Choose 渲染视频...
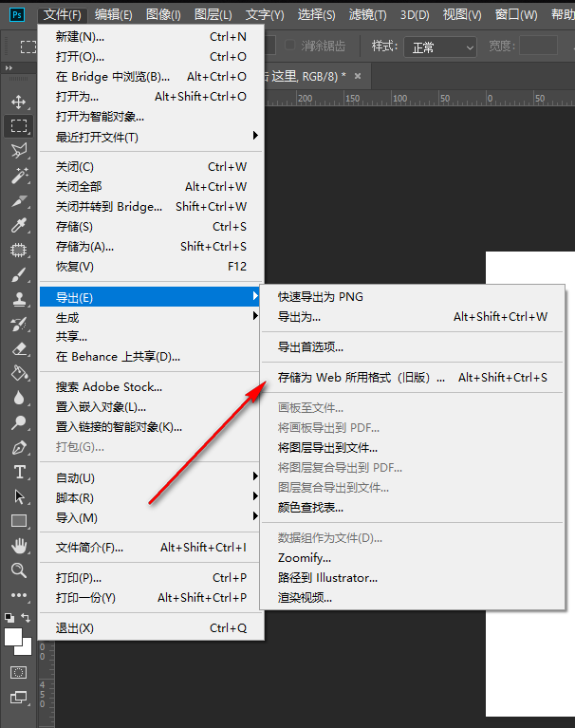 pyautogui.click(x=412, y=598)
